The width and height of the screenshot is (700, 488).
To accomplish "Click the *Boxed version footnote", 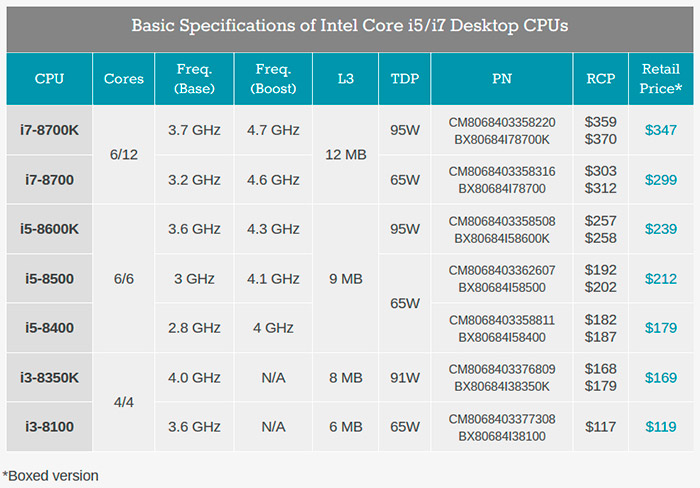I will coord(50,475).
